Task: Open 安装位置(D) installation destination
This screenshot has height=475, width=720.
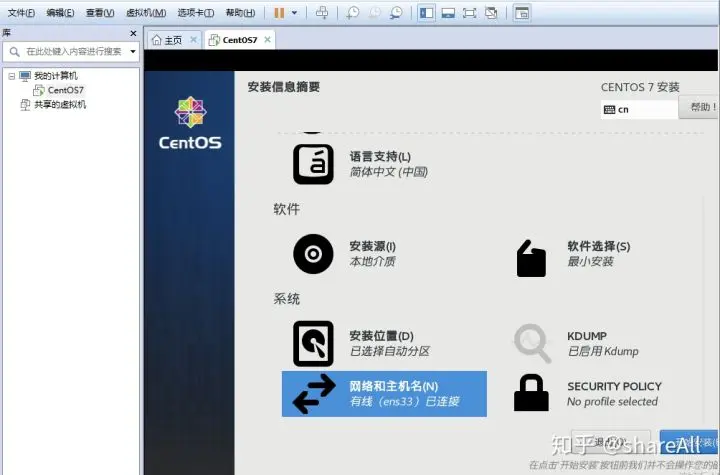Action: [361, 344]
